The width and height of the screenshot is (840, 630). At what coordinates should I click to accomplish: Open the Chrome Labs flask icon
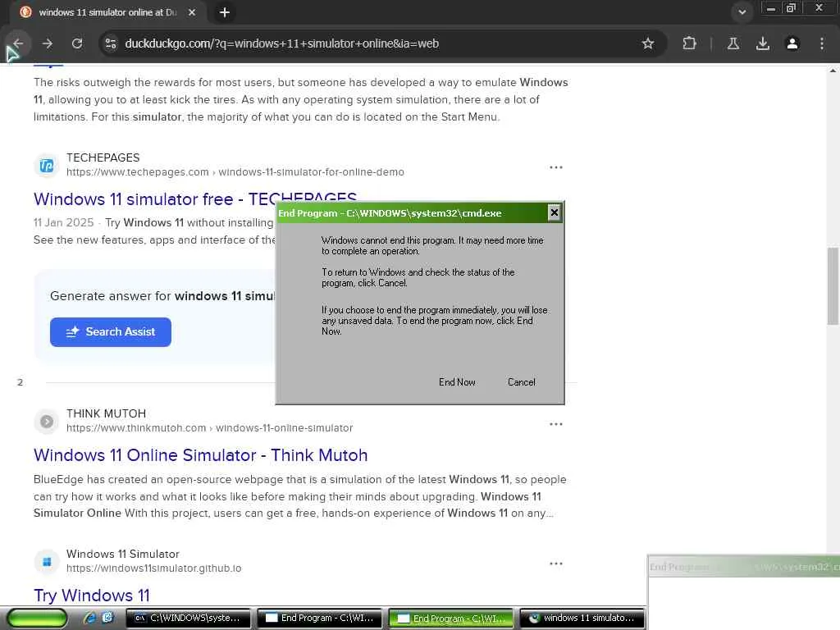coord(733,43)
